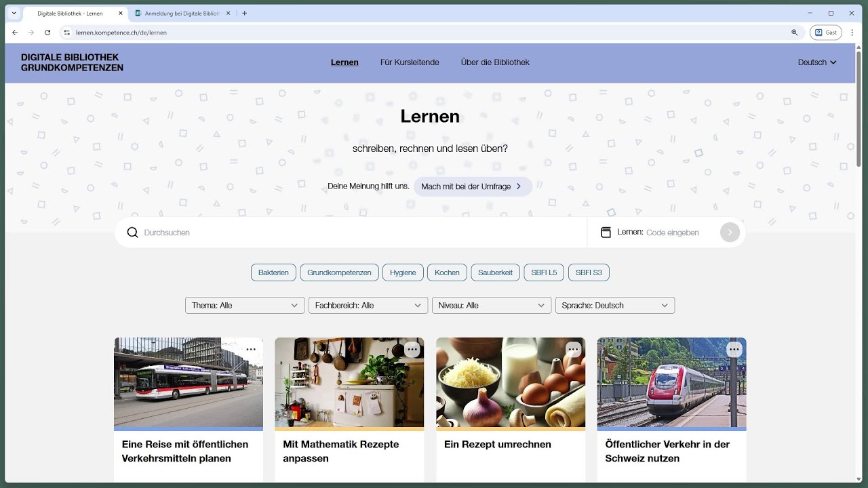Maximize the browser window

point(831,13)
